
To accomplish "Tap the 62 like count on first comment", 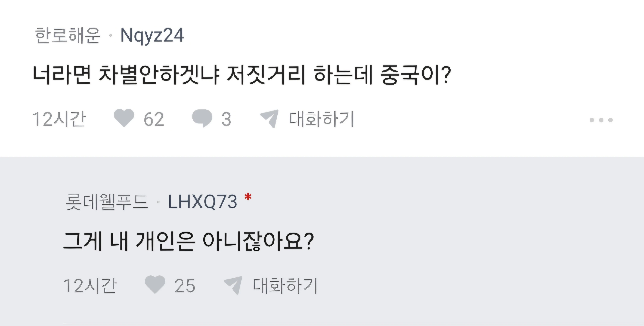I will (x=154, y=119).
